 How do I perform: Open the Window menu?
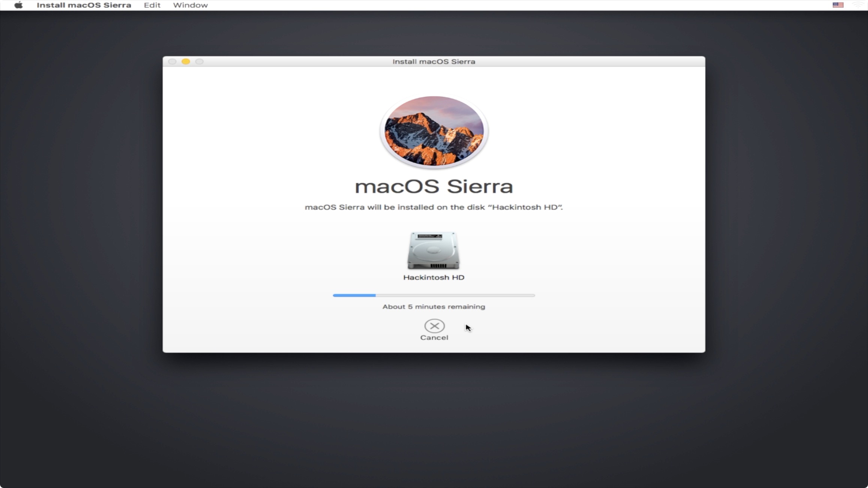(x=190, y=5)
